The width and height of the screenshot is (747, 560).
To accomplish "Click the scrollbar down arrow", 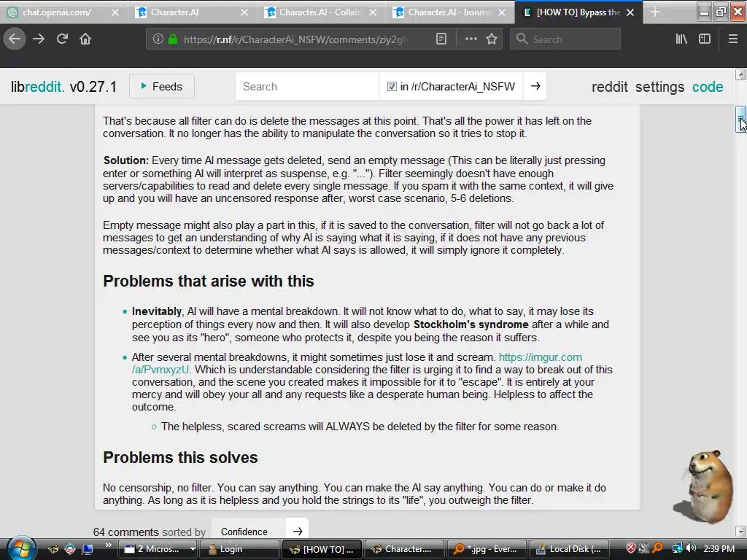I will click(741, 532).
